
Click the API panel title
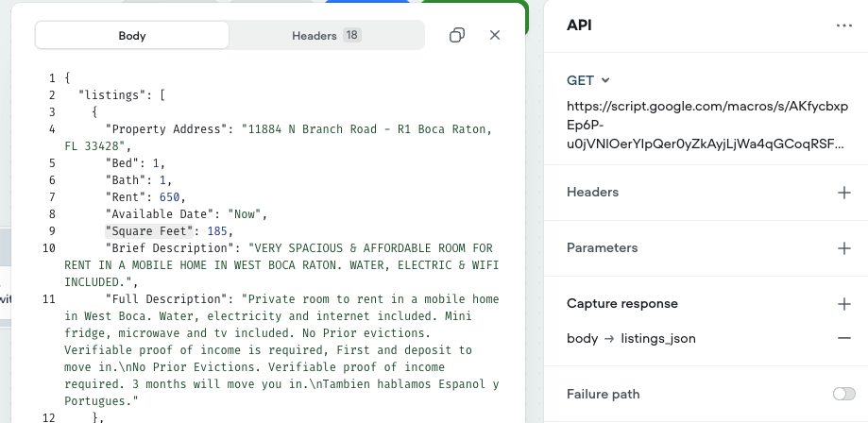coord(579,25)
